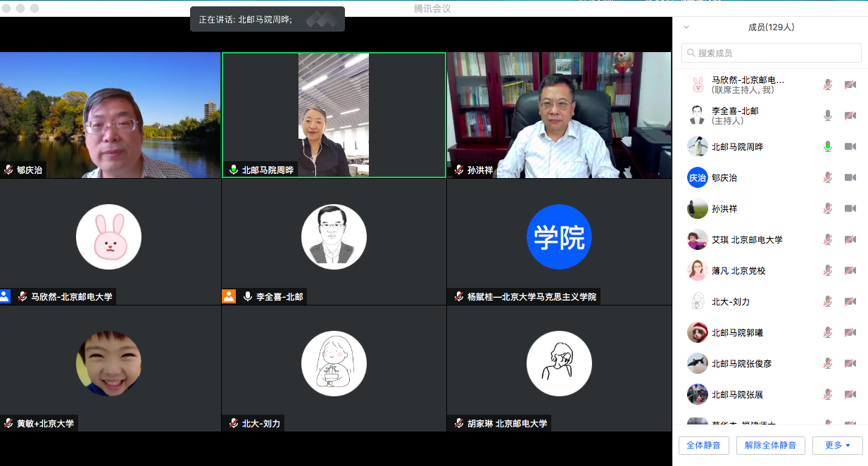Click avatar of 艾琪 北京邮电大学 in list
The width and height of the screenshot is (868, 466).
coord(698,239)
